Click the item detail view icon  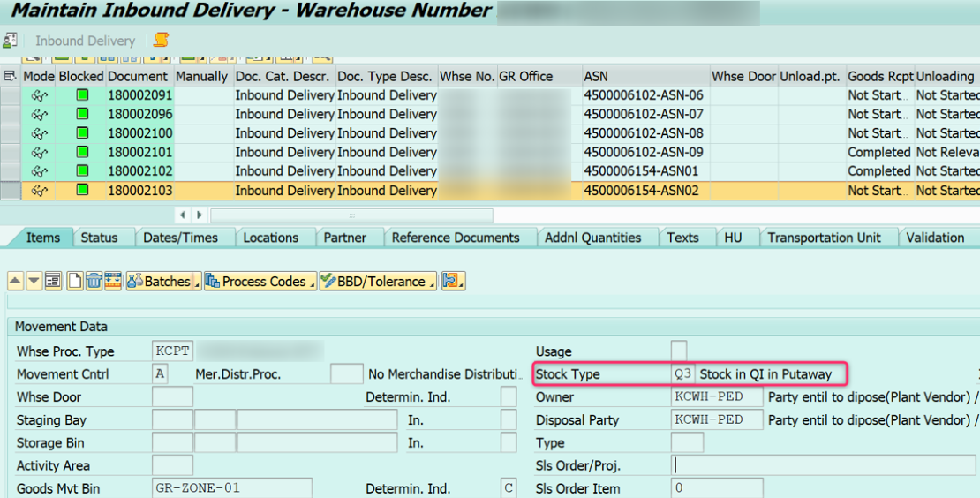point(53,282)
